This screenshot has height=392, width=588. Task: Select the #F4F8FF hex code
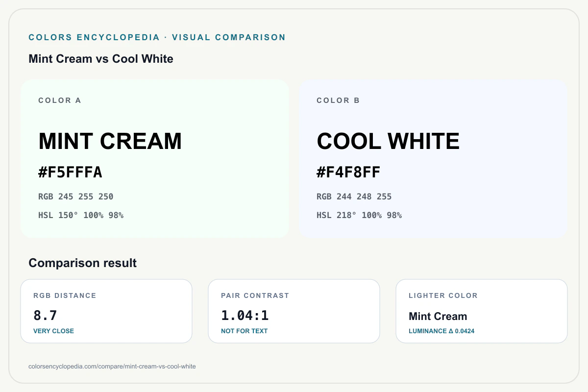click(x=348, y=172)
